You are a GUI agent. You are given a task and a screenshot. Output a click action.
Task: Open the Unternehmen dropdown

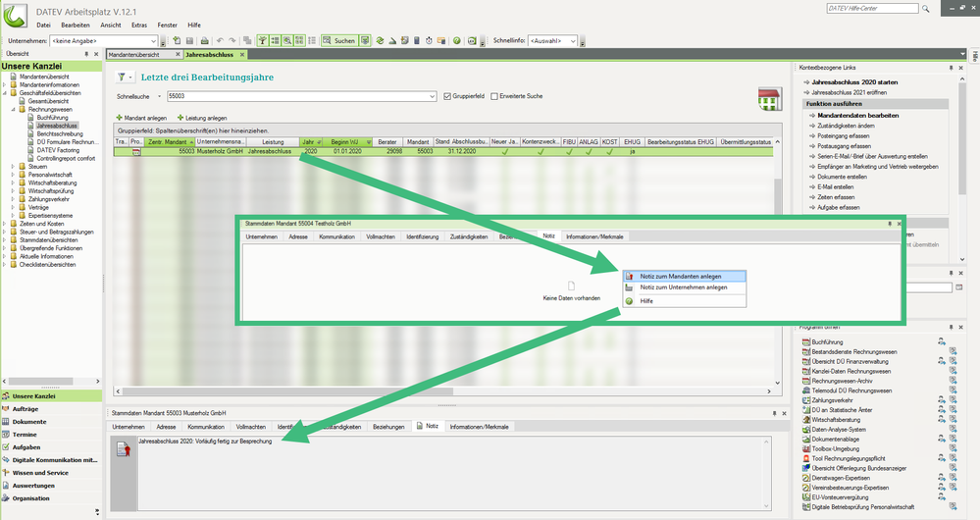[x=159, y=41]
